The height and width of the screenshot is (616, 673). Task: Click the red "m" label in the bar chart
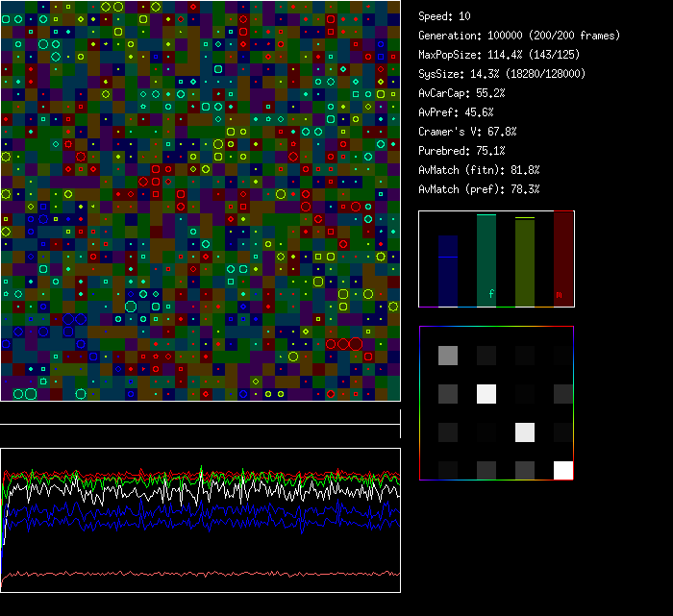[559, 295]
